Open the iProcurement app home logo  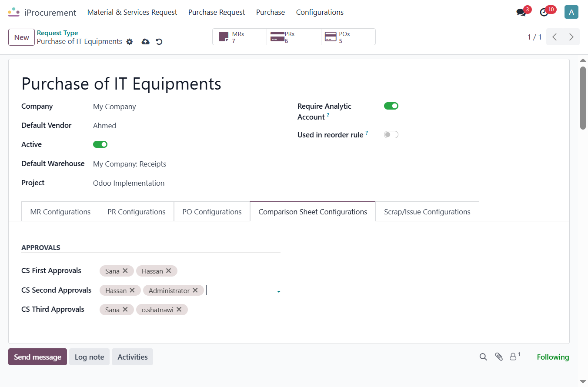pos(13,12)
